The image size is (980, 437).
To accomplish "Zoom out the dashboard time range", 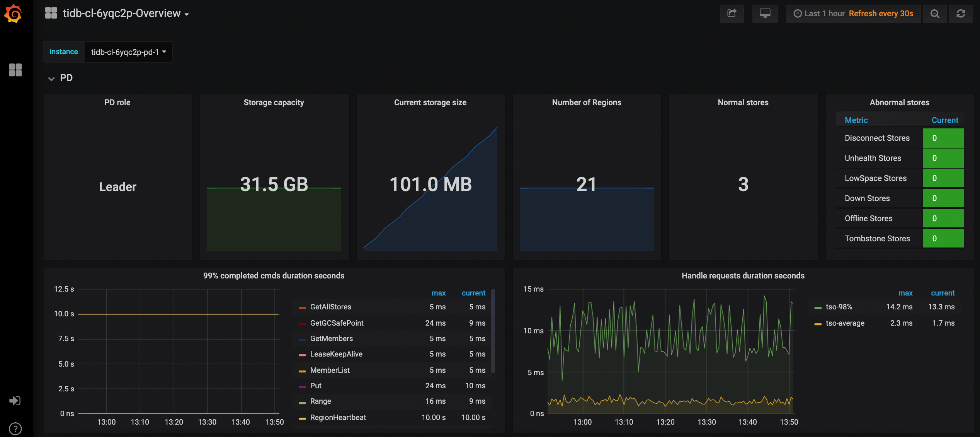I will tap(935, 14).
